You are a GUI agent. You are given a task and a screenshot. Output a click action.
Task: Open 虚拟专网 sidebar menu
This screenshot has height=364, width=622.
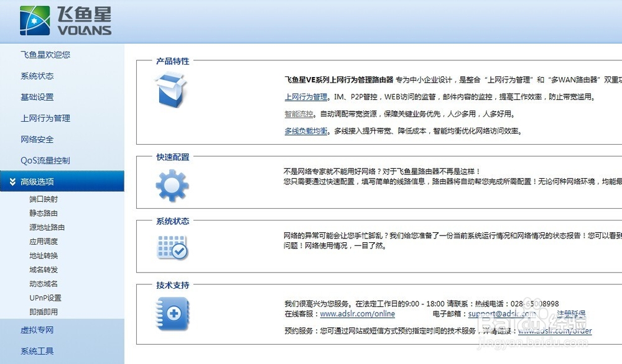(37, 330)
